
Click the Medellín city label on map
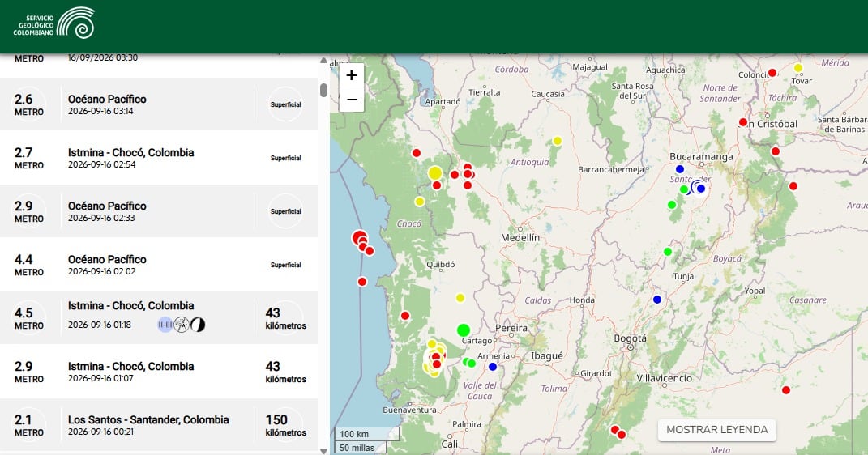[520, 238]
